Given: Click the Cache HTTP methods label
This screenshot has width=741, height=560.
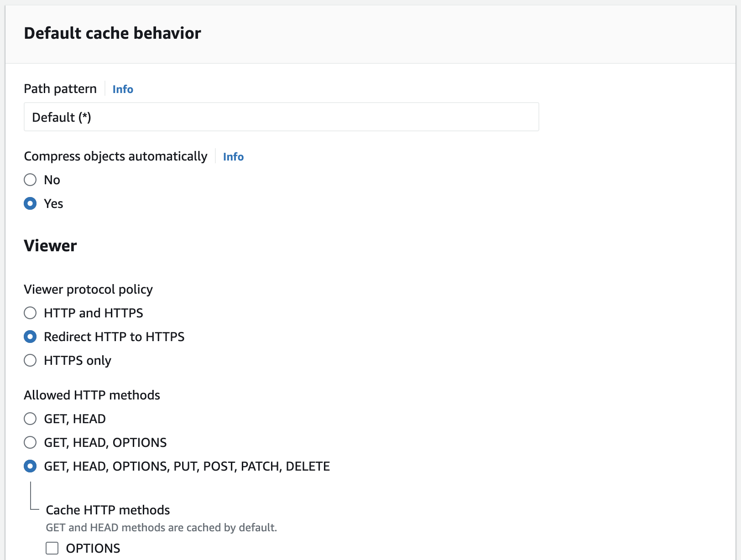Looking at the screenshot, I should (108, 510).
